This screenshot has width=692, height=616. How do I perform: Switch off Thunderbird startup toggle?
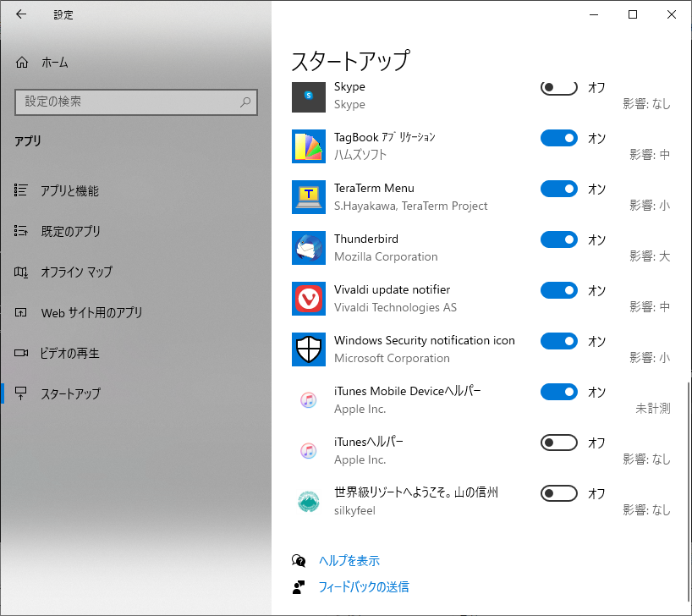[558, 239]
